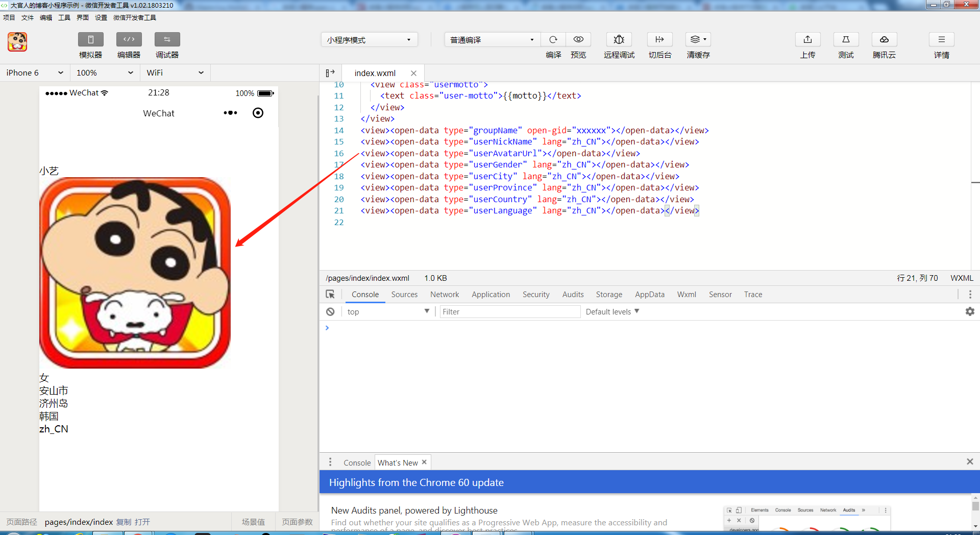Open the 项目 menu
Screen dimensions: 980x535
click(9, 17)
